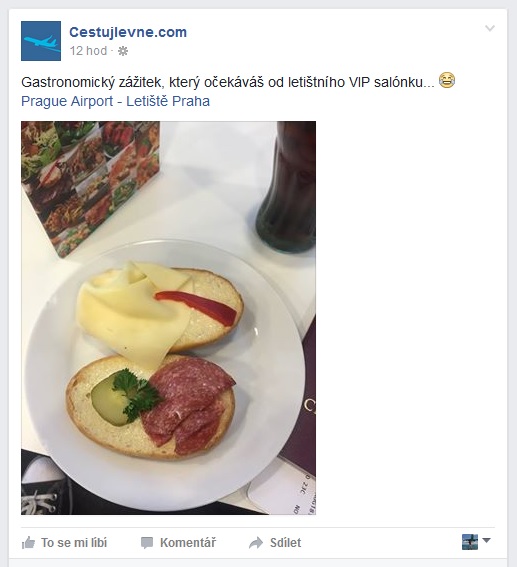Click the thumbs-up like icon
The image size is (517, 567).
[x=28, y=543]
